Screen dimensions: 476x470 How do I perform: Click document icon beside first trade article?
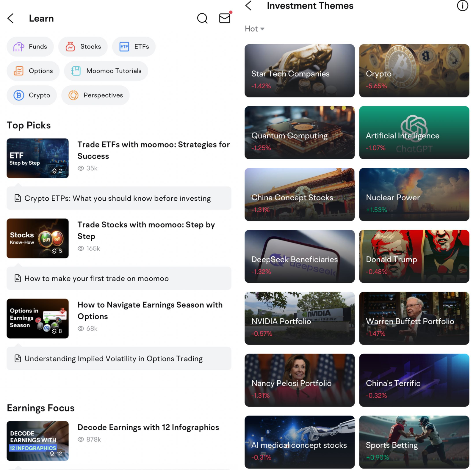[x=18, y=279]
